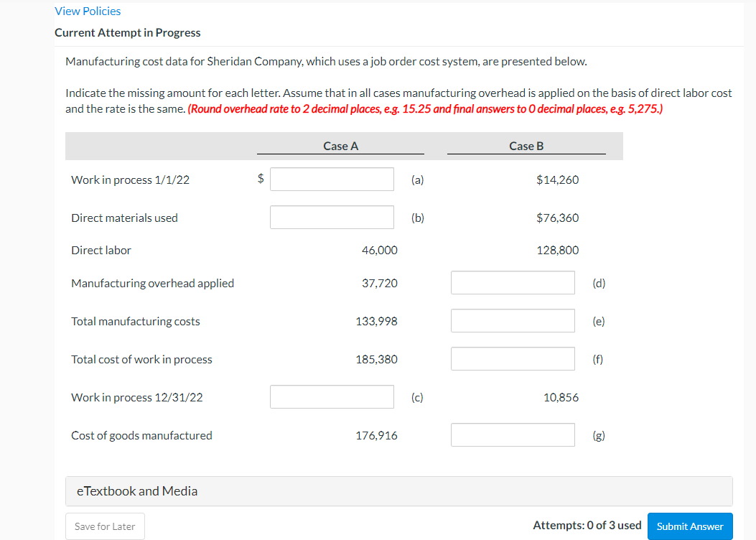Click input field (a) for Work in process 1/1/22
Image resolution: width=756 pixels, height=540 pixels.
point(332,179)
